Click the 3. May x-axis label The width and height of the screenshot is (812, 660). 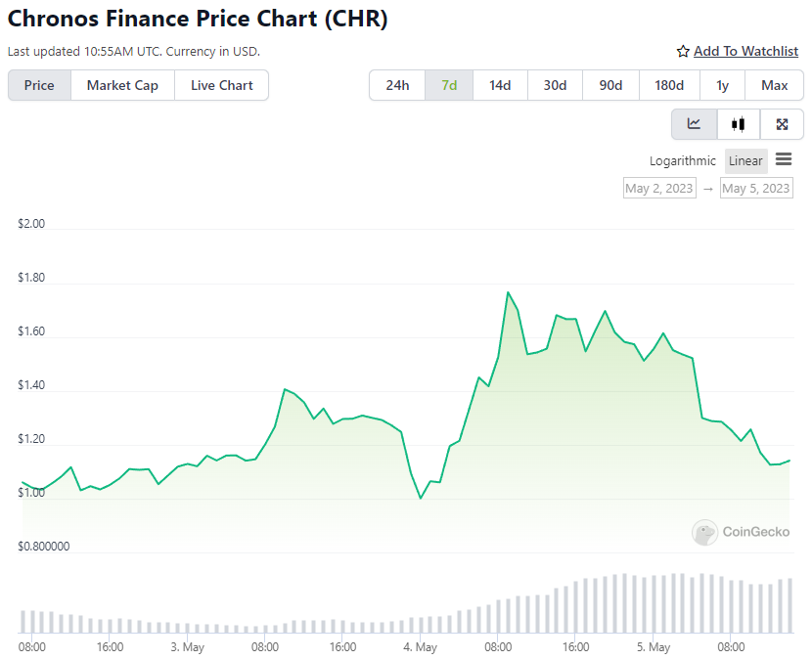188,647
